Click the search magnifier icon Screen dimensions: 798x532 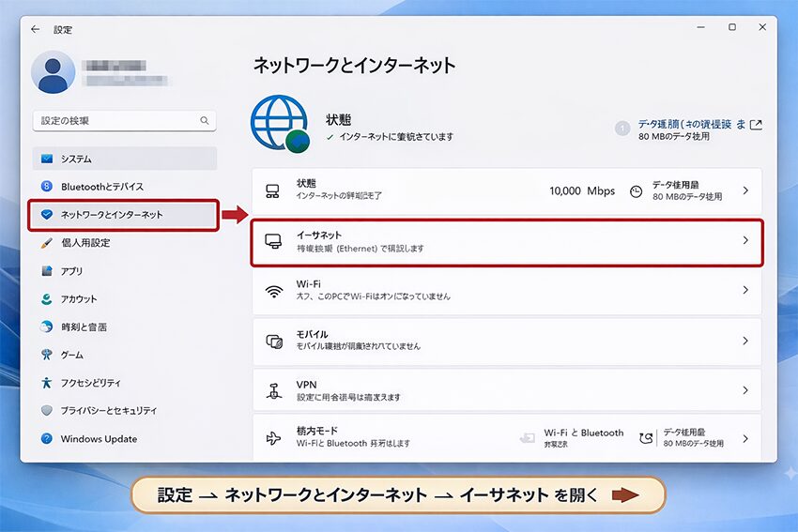(x=205, y=121)
